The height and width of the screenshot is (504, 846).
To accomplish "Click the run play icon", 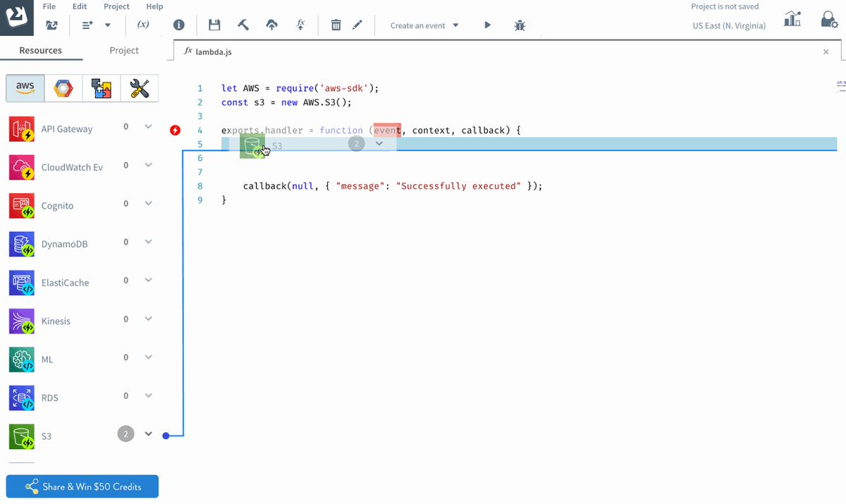I will [487, 25].
